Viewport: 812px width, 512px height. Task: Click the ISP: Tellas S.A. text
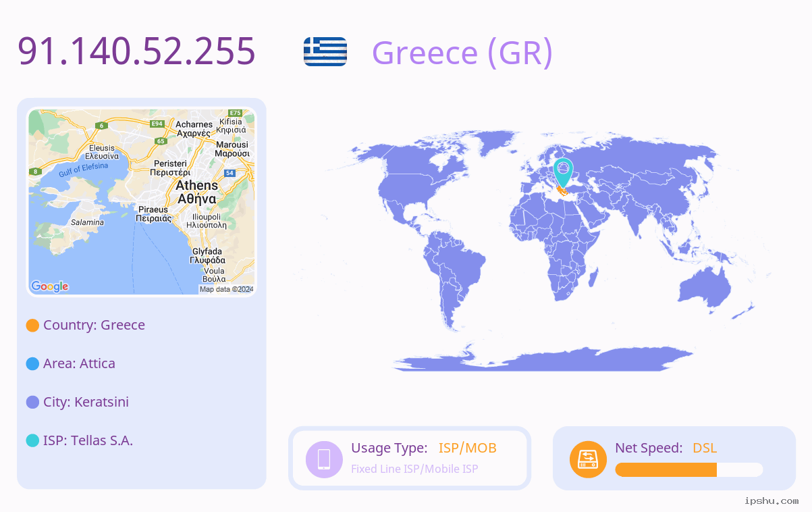(x=88, y=440)
